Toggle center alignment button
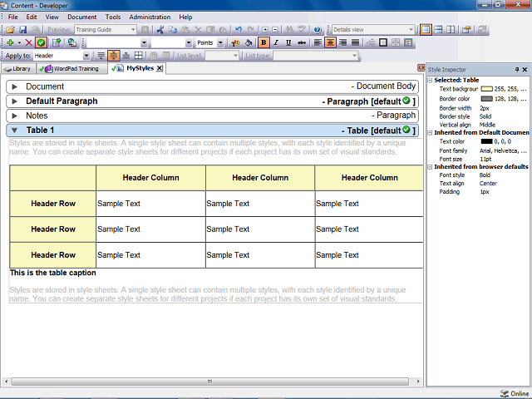The image size is (532, 399). [330, 42]
